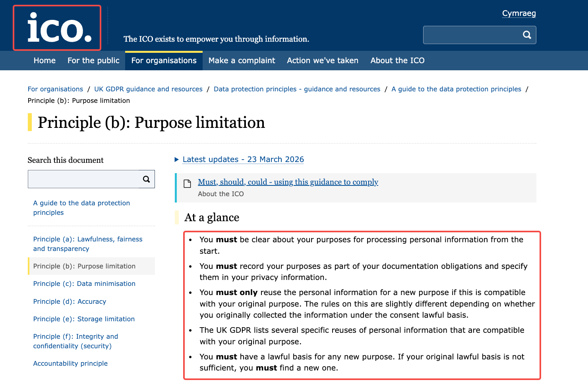Viewport: 588px width, 384px height.
Task: Open the sidebar guide to data protection principles
Action: pos(81,208)
